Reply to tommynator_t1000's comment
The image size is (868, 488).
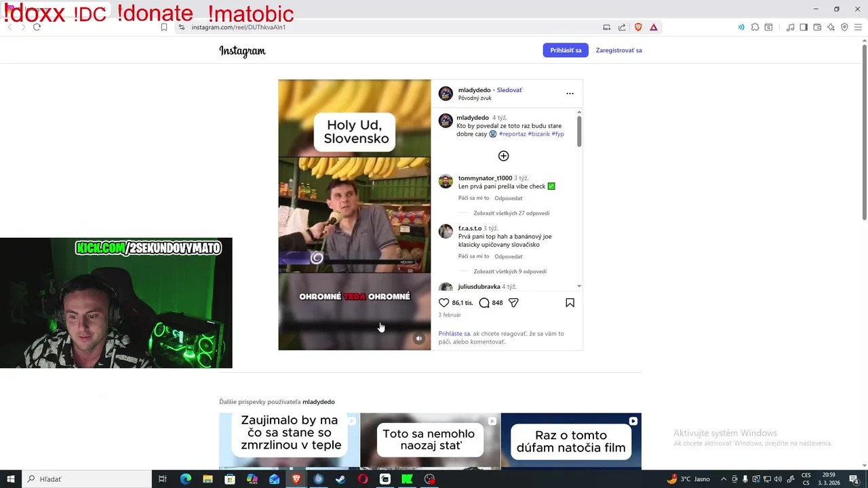click(x=509, y=199)
